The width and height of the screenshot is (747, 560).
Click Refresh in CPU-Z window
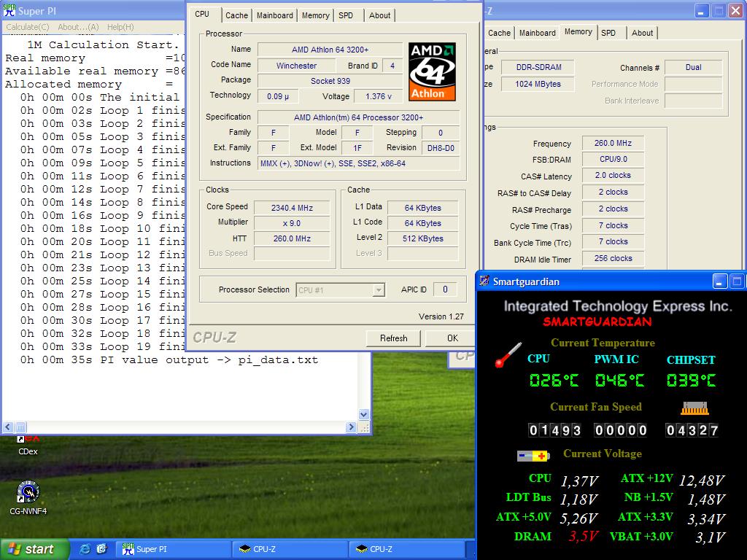click(393, 338)
